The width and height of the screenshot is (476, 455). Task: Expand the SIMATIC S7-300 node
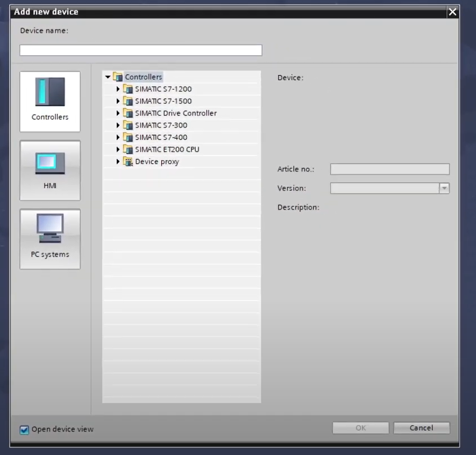(118, 125)
